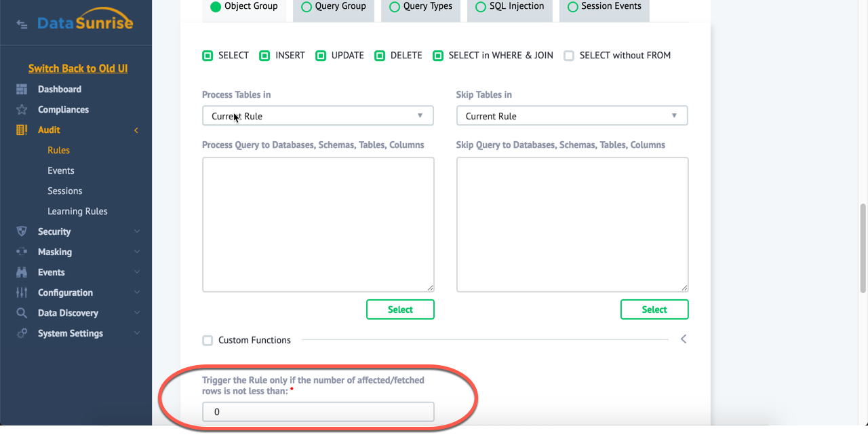Viewport: 868px width, 435px height.
Task: Click the Audit book icon
Action: click(22, 130)
